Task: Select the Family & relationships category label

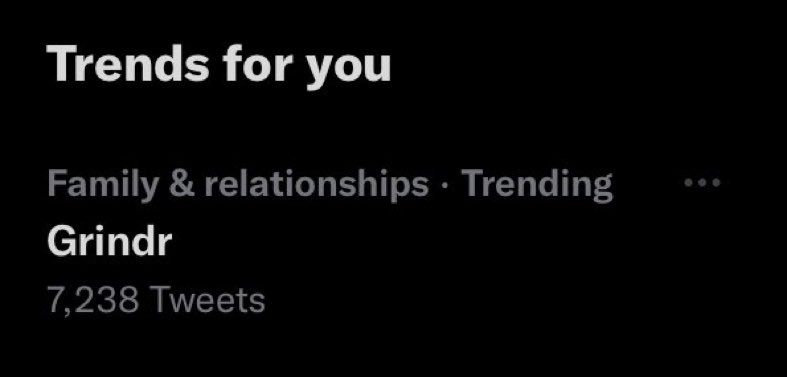Action: tap(238, 185)
